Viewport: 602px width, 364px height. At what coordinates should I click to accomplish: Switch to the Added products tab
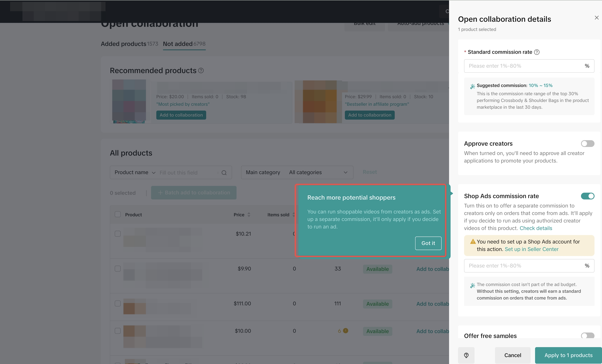click(129, 44)
